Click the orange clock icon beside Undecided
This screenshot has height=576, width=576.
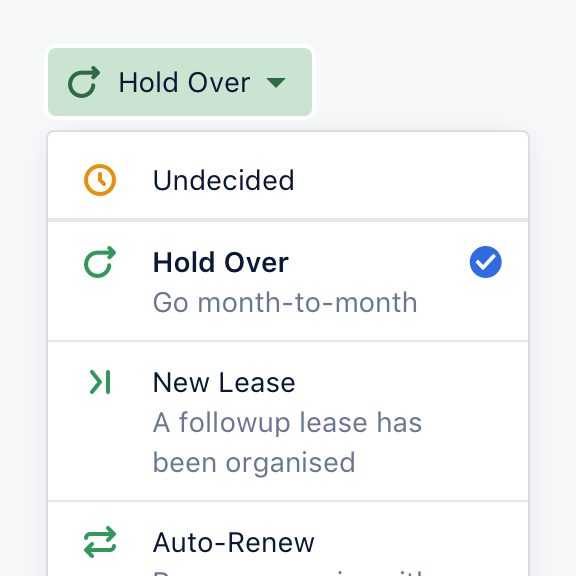pos(100,180)
